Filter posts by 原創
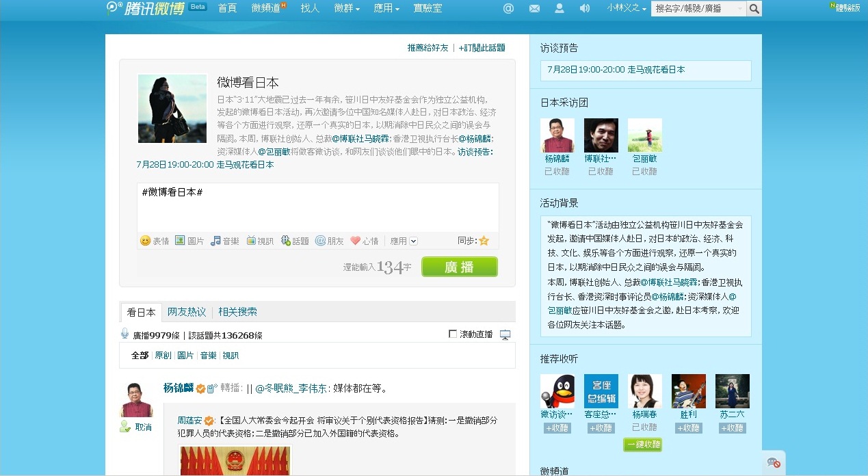Image resolution: width=868 pixels, height=476 pixels. pos(163,356)
